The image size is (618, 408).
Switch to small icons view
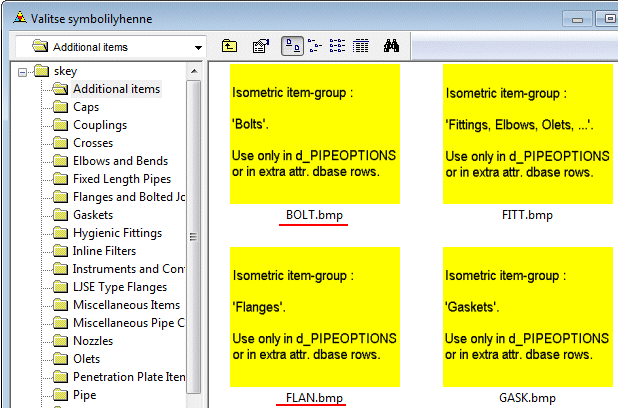point(315,45)
